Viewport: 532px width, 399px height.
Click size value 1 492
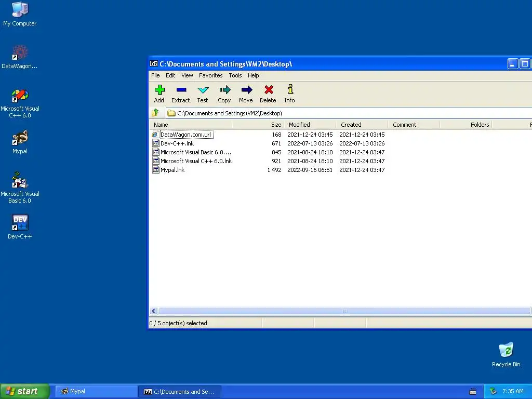point(274,170)
